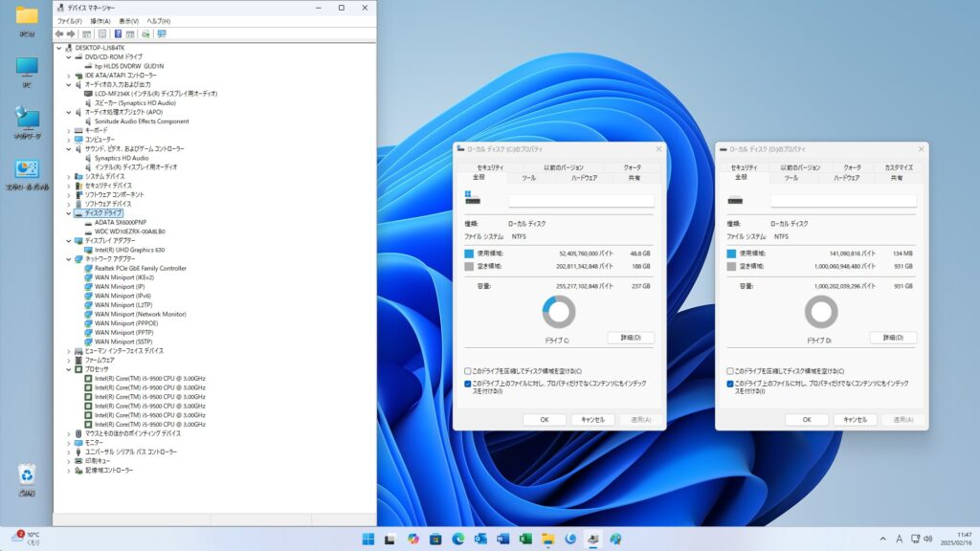Viewport: 980px width, 551px height.
Task: Click the blue used-space swatch in C: properties
Action: pyautogui.click(x=469, y=253)
